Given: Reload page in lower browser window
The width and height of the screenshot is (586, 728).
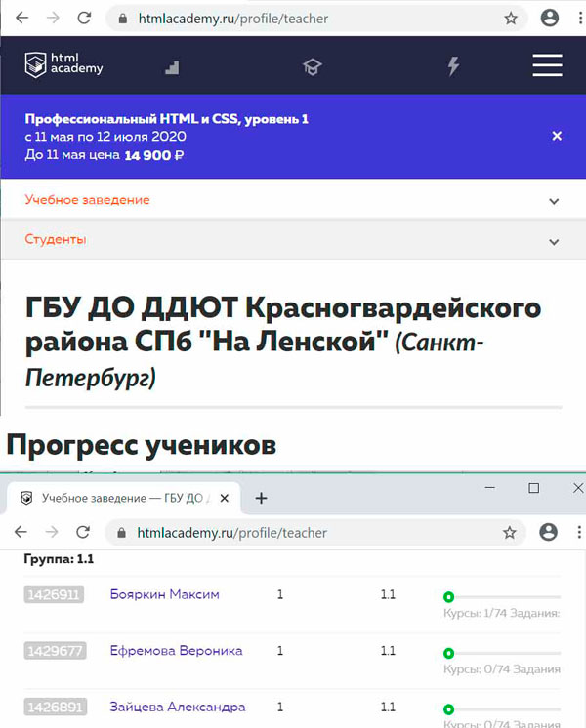Looking at the screenshot, I should pyautogui.click(x=83, y=532).
